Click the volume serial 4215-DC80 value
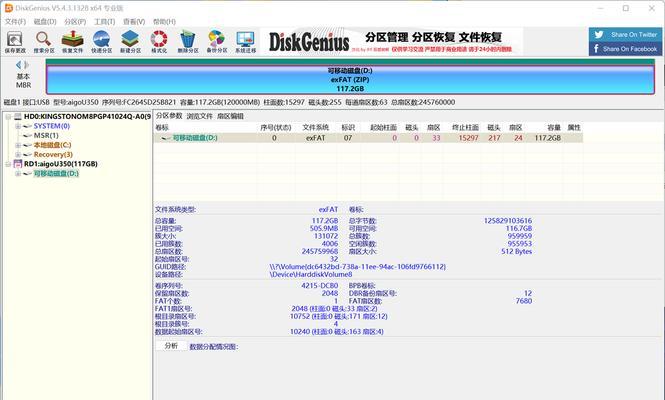The image size is (665, 400). [x=320, y=285]
